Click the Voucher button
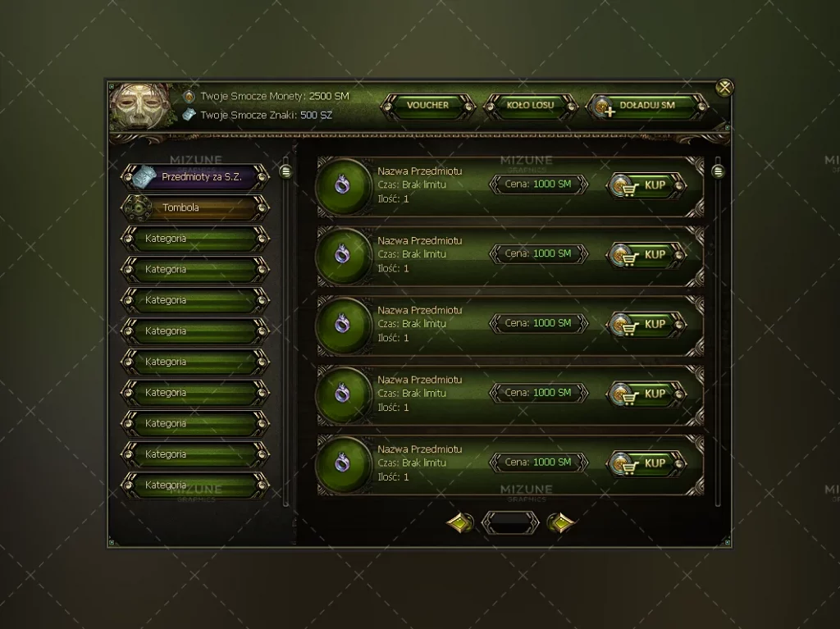This screenshot has height=629, width=840. pyautogui.click(x=427, y=106)
